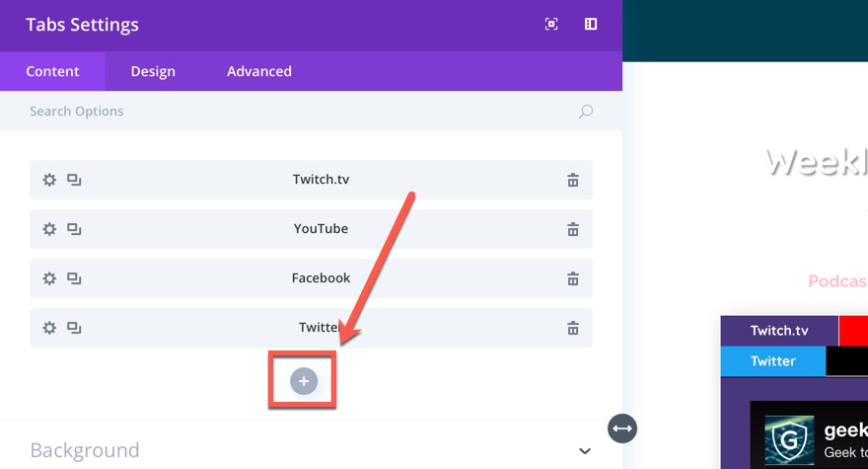Switch to the Design tab
The width and height of the screenshot is (868, 469).
point(153,71)
